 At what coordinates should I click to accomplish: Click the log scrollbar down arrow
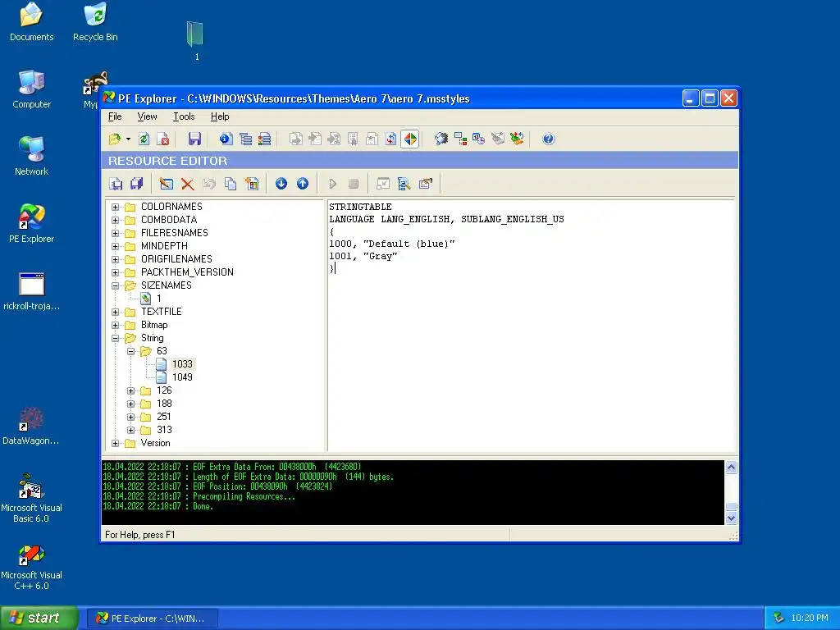(731, 518)
